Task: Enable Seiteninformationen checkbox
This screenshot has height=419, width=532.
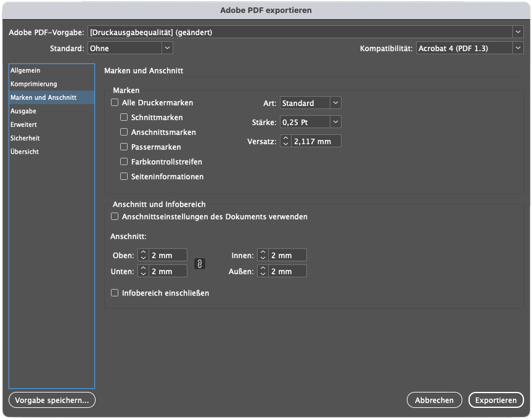Action: pos(124,176)
